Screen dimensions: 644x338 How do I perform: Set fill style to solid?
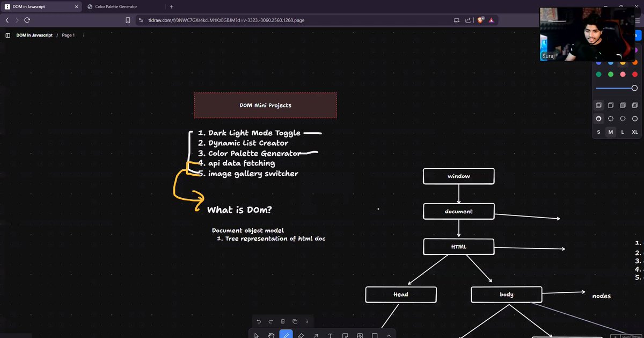coord(623,105)
